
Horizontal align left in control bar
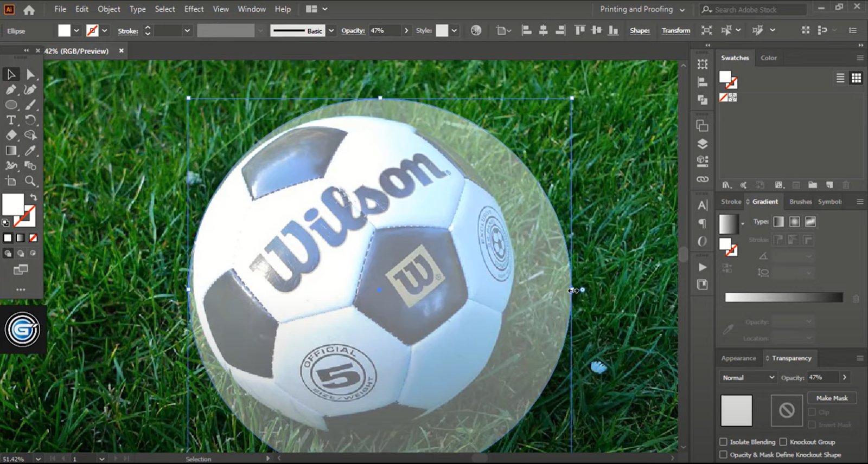[526, 30]
